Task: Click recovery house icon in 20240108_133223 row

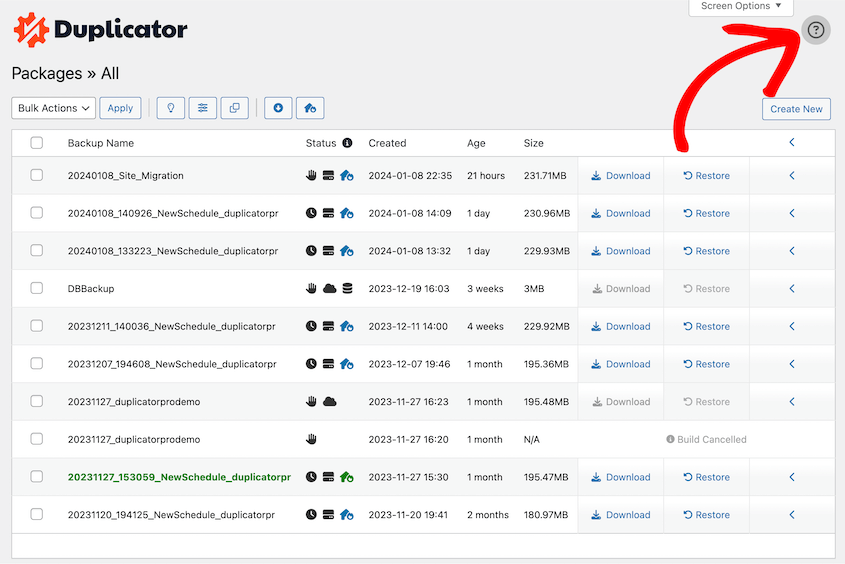Action: (347, 250)
